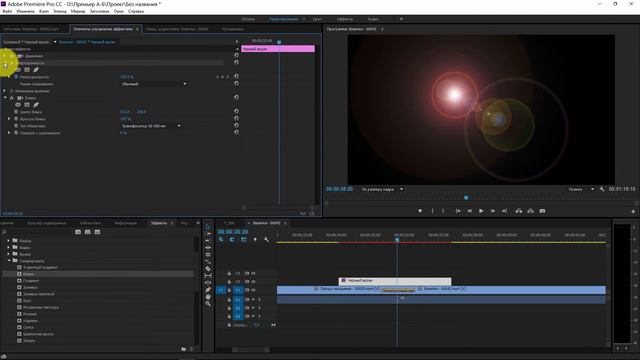640x360 pixels.
Task: Toggle snap in the timeline
Action: pyautogui.click(x=232, y=240)
